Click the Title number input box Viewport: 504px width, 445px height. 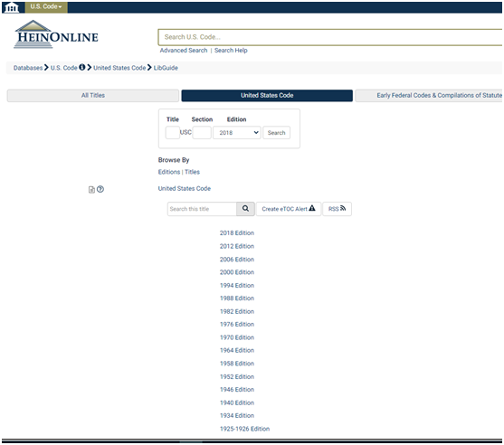click(172, 132)
